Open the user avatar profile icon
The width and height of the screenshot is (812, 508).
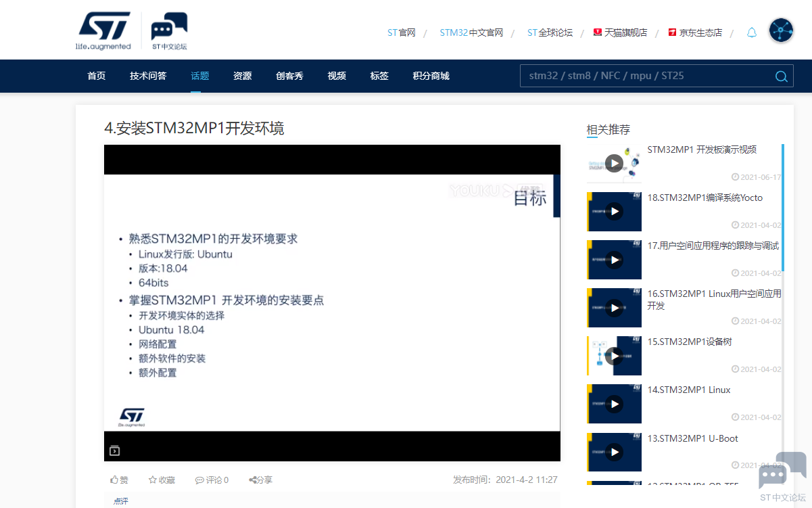[782, 31]
